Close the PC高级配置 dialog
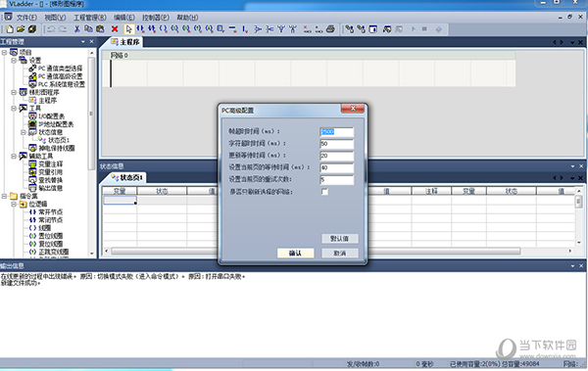This screenshot has width=588, height=371. [353, 109]
